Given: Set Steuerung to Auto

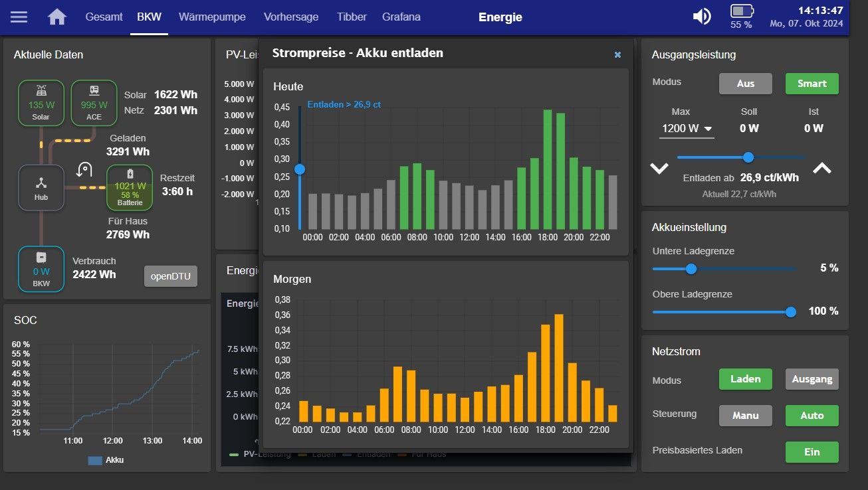Looking at the screenshot, I should pyautogui.click(x=812, y=416).
